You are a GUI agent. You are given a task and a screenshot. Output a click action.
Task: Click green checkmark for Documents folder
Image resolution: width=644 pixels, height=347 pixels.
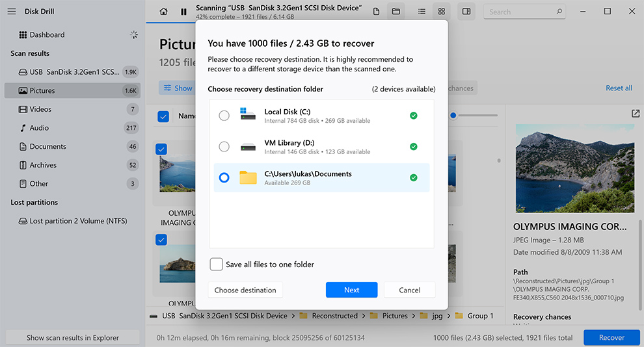(414, 177)
